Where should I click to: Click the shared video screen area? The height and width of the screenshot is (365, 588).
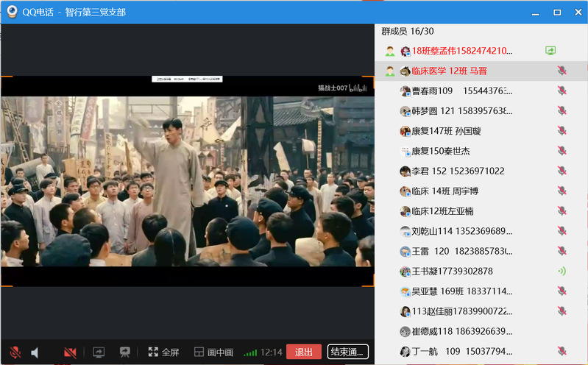(188, 181)
